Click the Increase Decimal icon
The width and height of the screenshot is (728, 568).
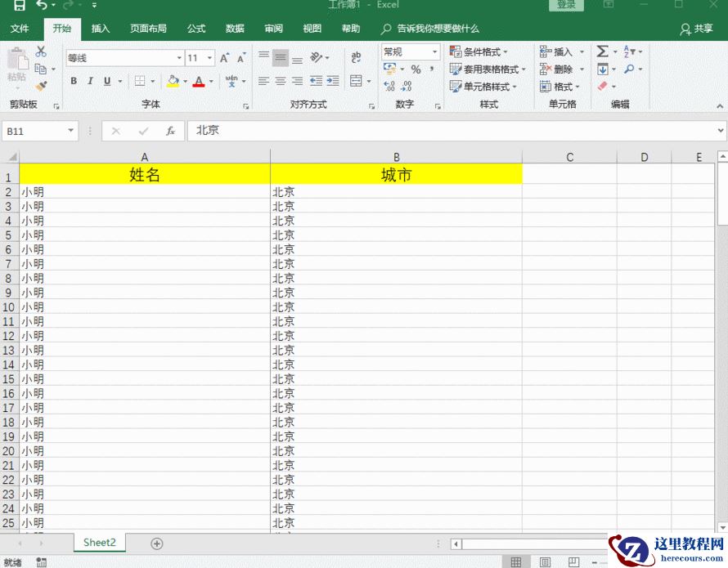(389, 86)
